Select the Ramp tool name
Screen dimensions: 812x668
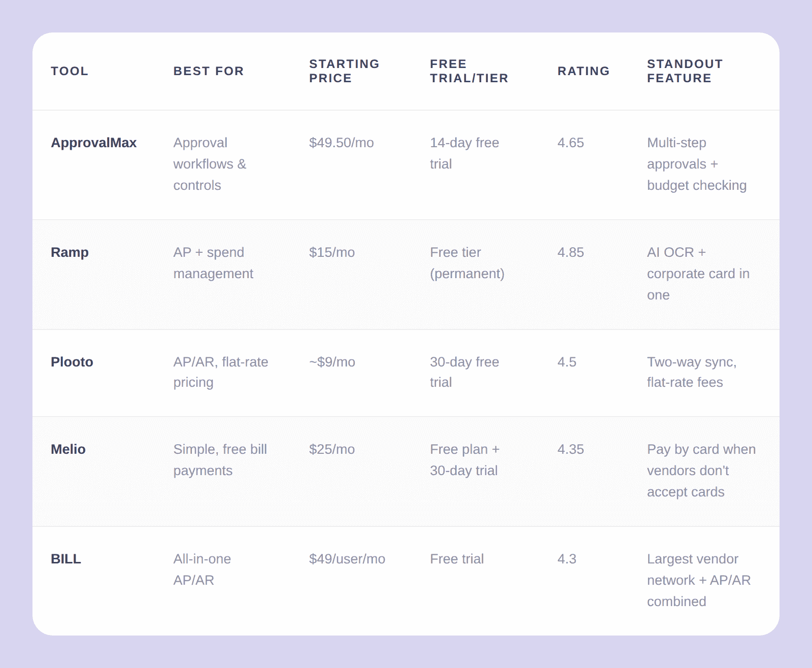70,252
